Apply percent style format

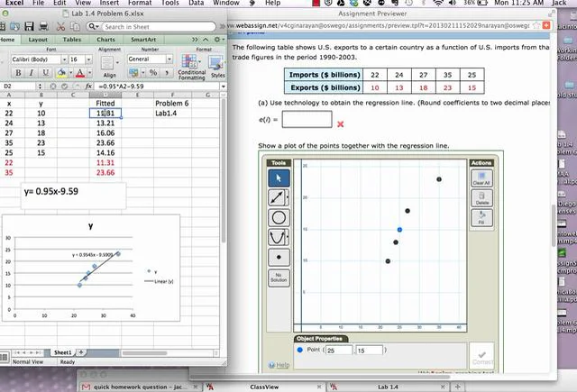pyautogui.click(x=153, y=72)
